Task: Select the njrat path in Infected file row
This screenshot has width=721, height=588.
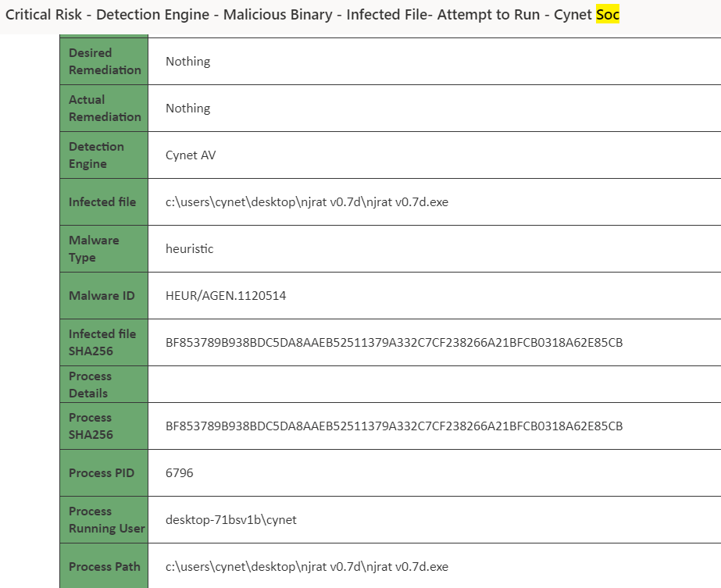Action: coord(307,201)
